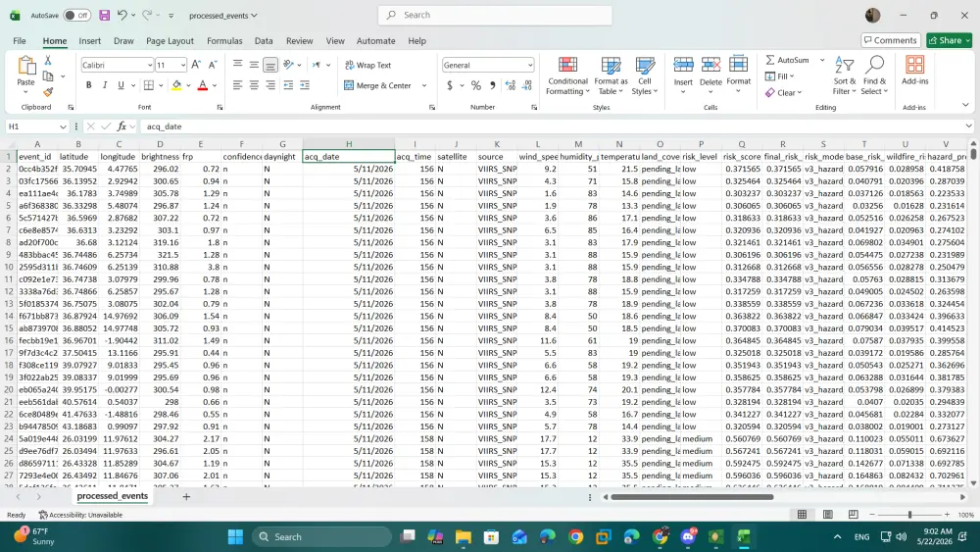
Task: Click the Windows Start button
Action: point(235,536)
